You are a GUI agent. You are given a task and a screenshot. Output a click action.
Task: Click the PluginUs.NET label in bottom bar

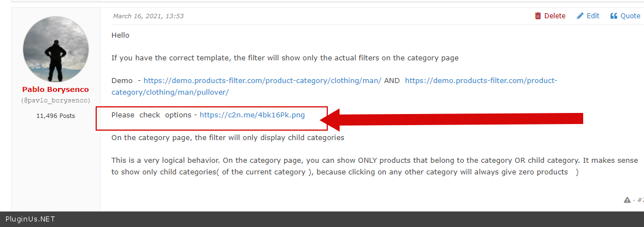coord(30,219)
